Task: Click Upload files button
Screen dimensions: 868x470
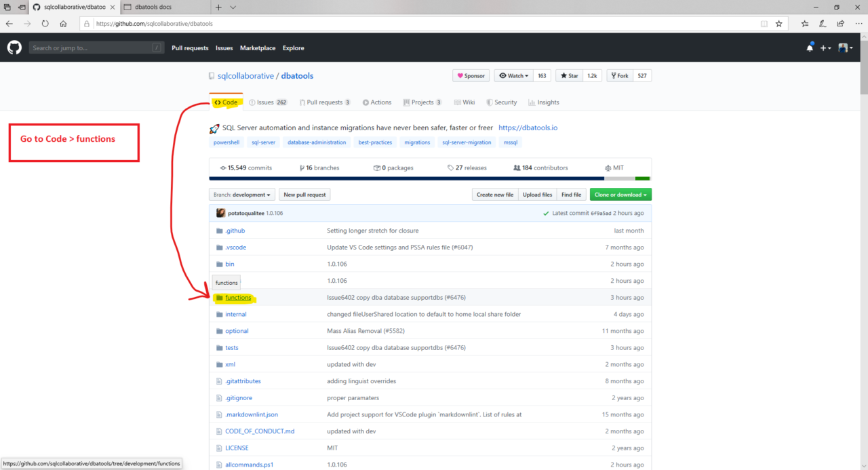Action: [538, 195]
